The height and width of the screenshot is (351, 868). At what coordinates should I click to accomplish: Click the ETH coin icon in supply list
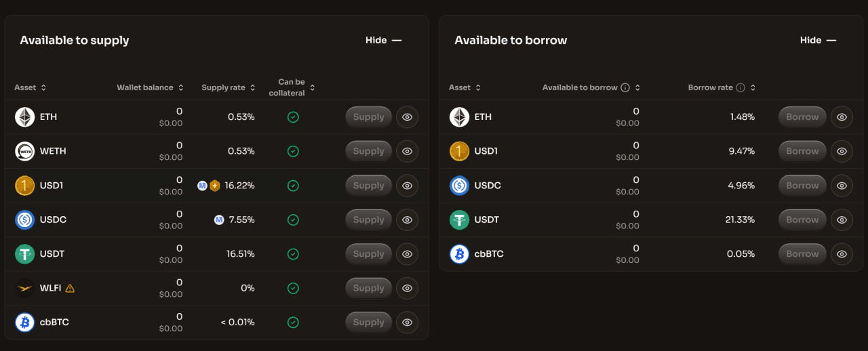point(25,117)
